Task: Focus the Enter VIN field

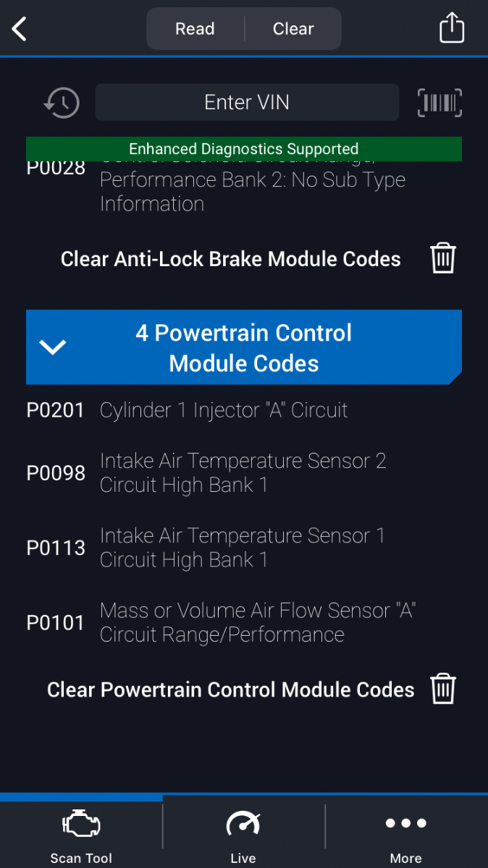Action: pyautogui.click(x=247, y=103)
